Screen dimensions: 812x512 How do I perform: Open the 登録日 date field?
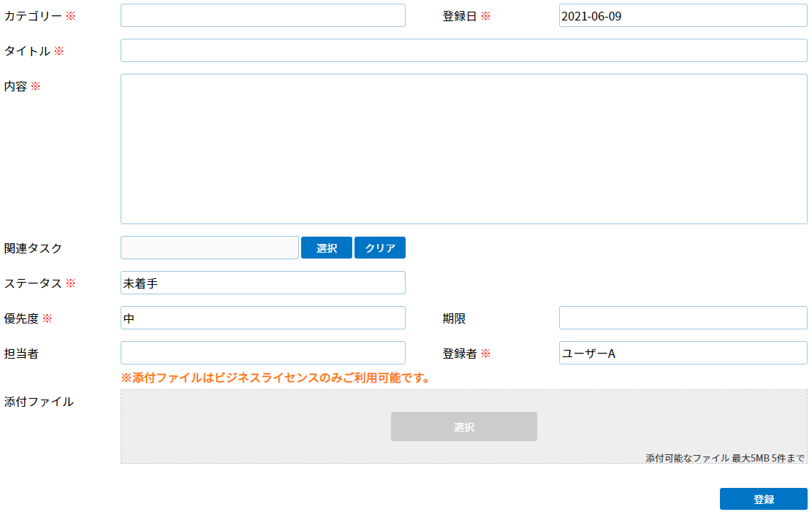click(683, 15)
